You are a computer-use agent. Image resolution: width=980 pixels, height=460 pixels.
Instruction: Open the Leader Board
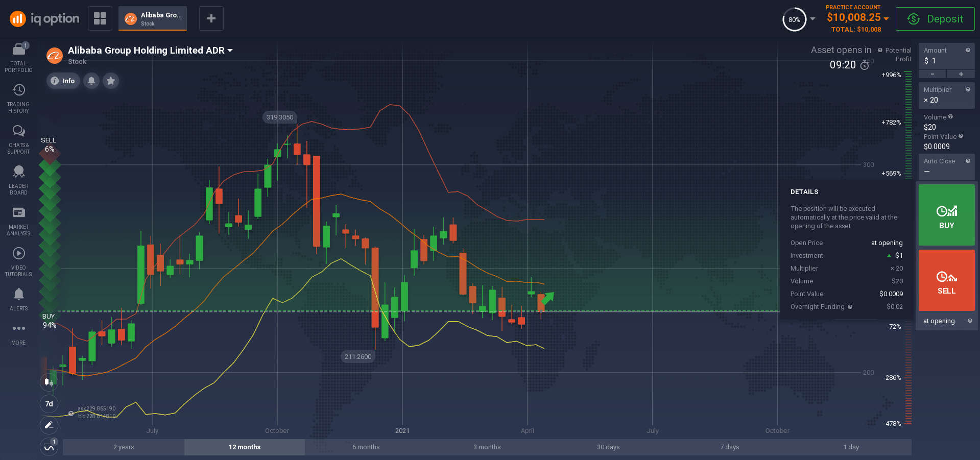point(18,180)
